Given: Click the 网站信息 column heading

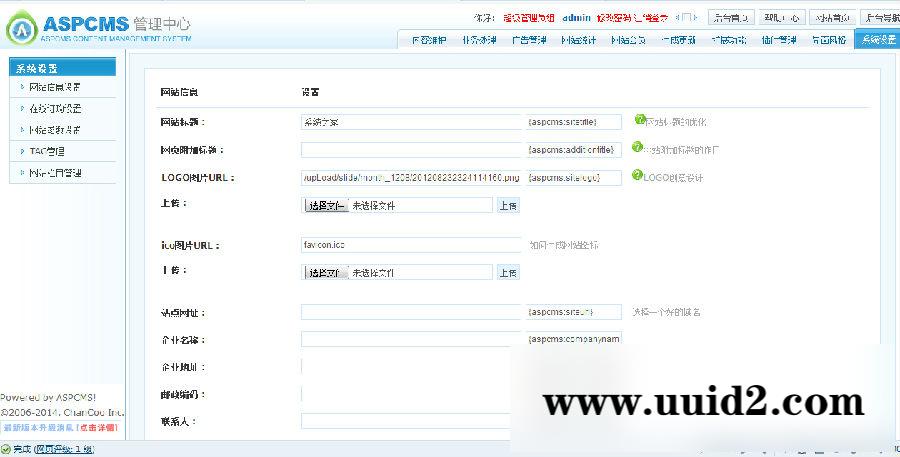Looking at the screenshot, I should pos(179,92).
